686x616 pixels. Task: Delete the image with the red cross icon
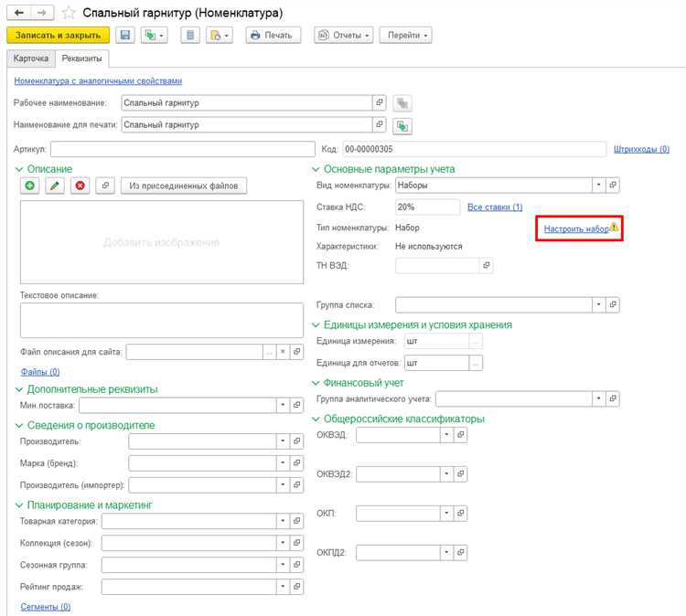click(x=80, y=186)
